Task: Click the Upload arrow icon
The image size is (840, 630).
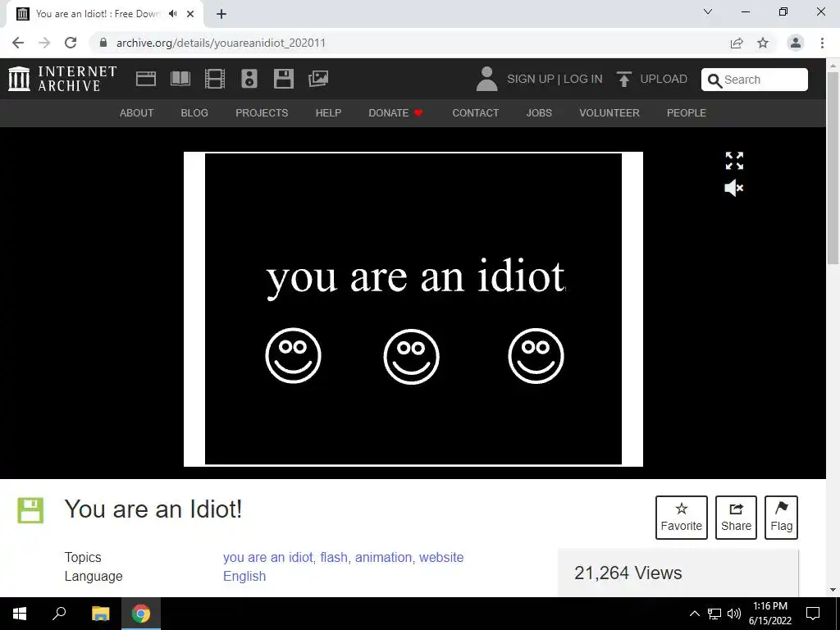Action: point(623,79)
